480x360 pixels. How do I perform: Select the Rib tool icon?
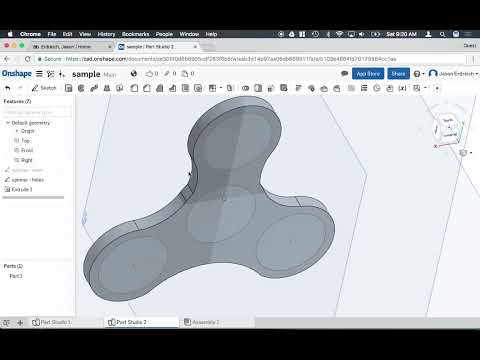pos(172,88)
